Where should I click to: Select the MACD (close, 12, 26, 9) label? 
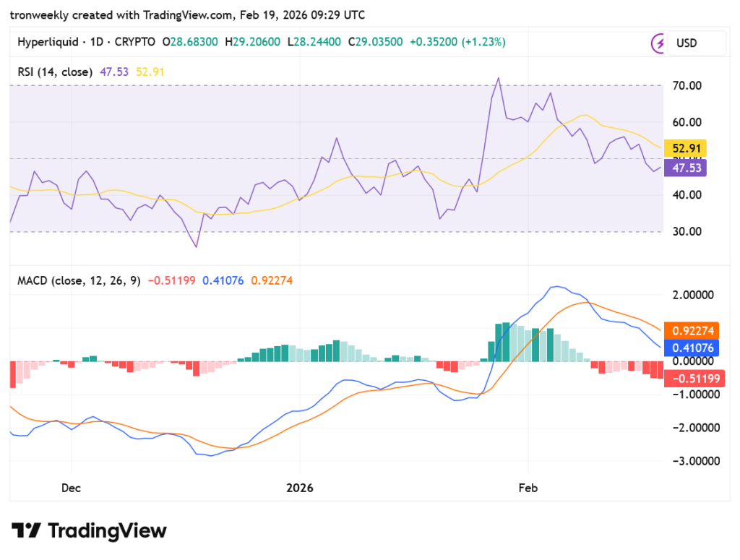point(79,281)
